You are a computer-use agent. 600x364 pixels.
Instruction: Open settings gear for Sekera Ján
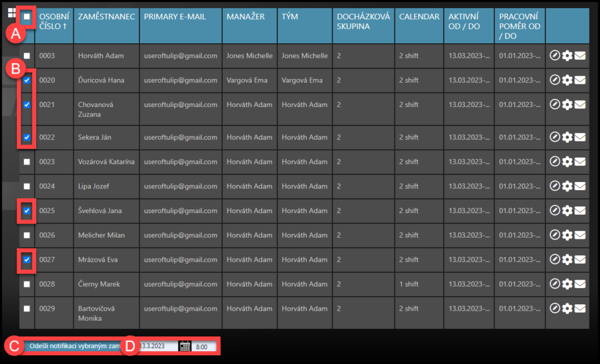coord(567,138)
